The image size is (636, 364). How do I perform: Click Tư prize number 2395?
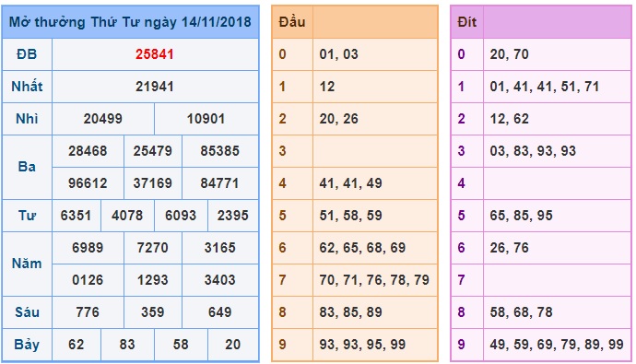[x=233, y=216]
